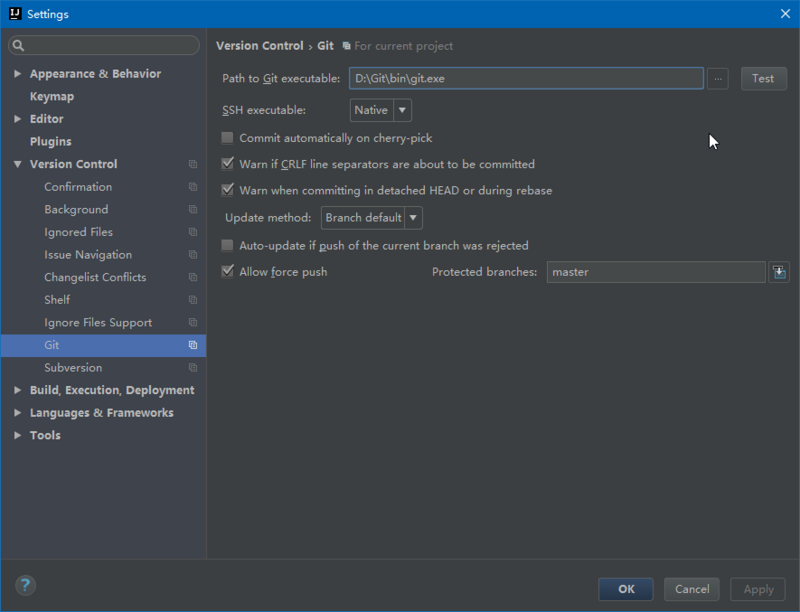Uncheck Allow force push
The image size is (800, 612).
(x=227, y=271)
